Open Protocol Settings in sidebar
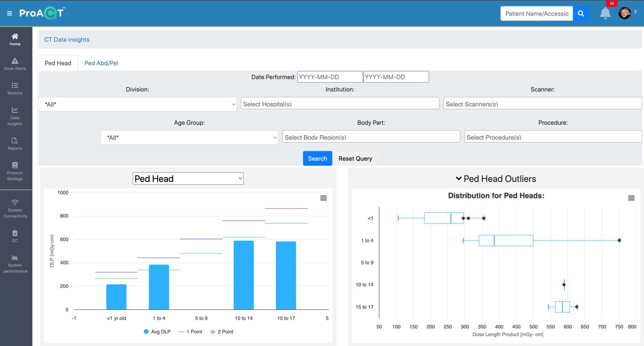Viewport: 644px width, 346px height. click(x=15, y=171)
